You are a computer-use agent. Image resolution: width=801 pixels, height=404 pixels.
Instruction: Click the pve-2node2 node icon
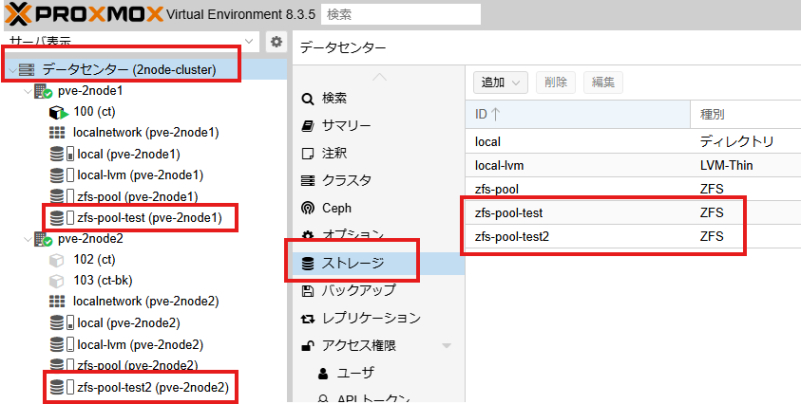coord(43,239)
